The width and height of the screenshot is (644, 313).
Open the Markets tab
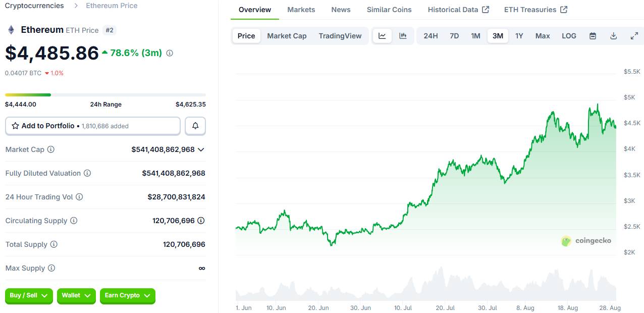pyautogui.click(x=301, y=10)
